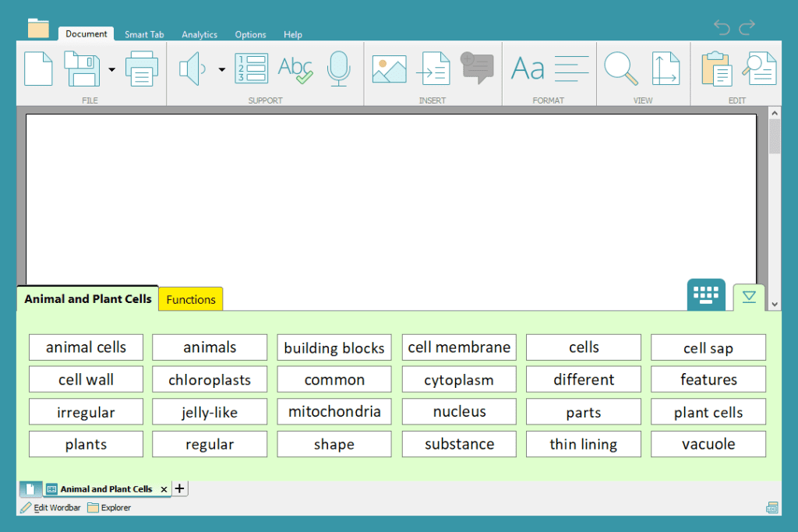Insert a file into the document

(x=433, y=69)
